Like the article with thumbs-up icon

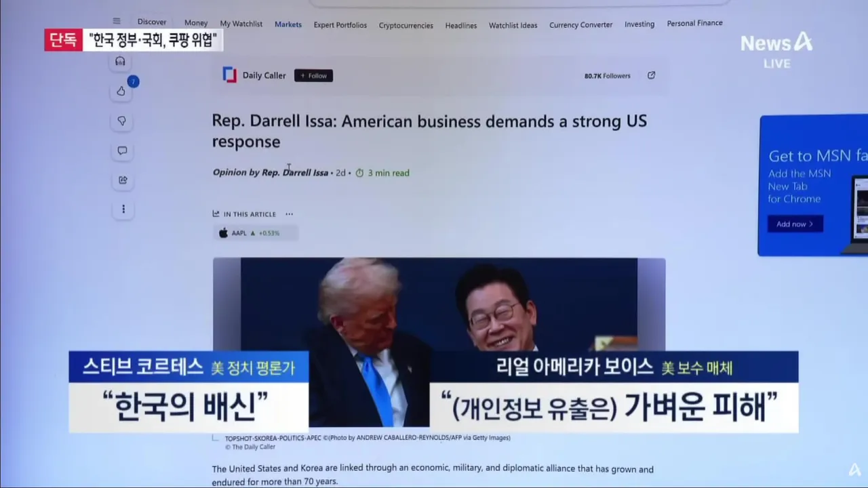(x=121, y=91)
